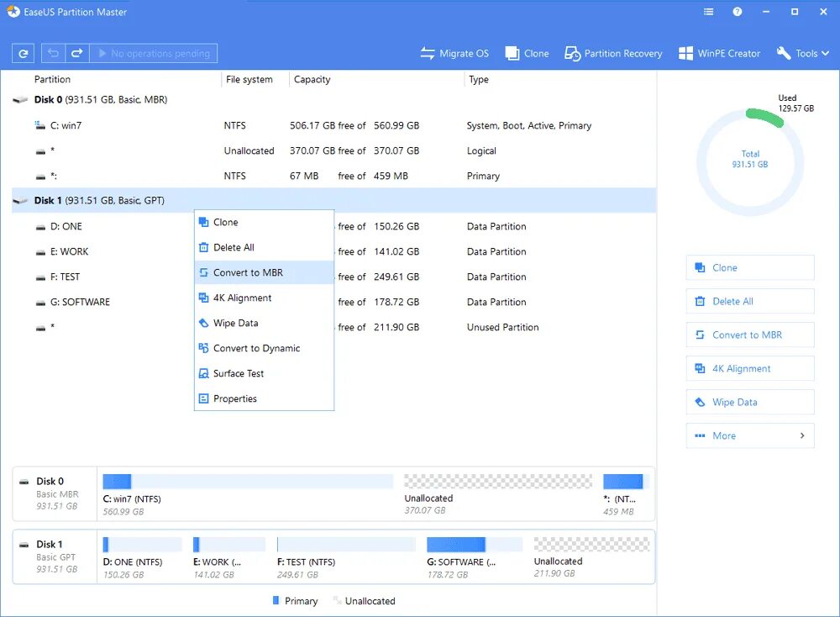The width and height of the screenshot is (840, 617).
Task: Launch WinPE Creator
Action: coord(720,53)
